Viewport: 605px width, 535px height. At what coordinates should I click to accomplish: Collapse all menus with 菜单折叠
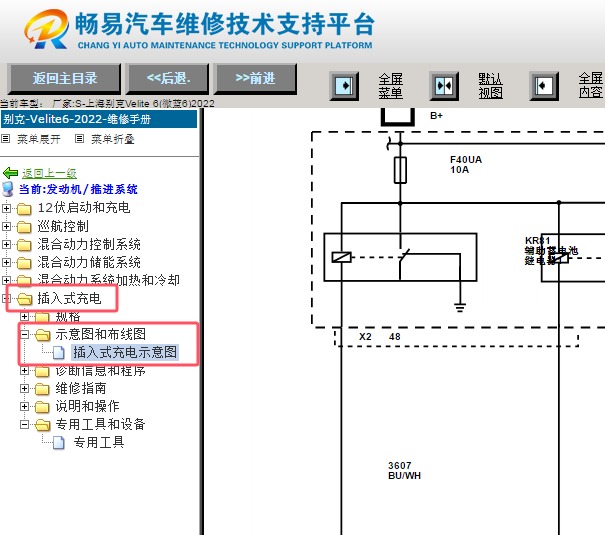click(x=113, y=139)
